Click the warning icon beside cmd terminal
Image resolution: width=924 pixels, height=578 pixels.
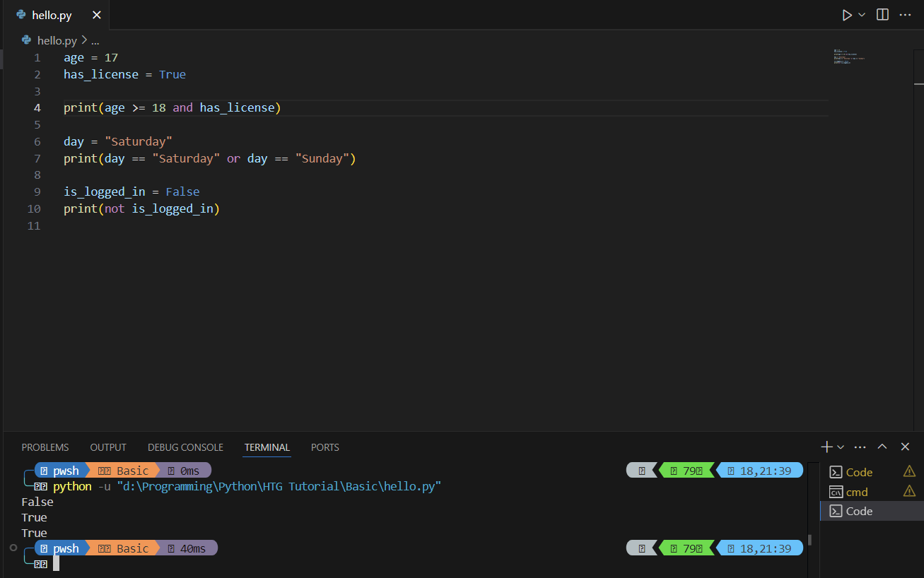(909, 491)
